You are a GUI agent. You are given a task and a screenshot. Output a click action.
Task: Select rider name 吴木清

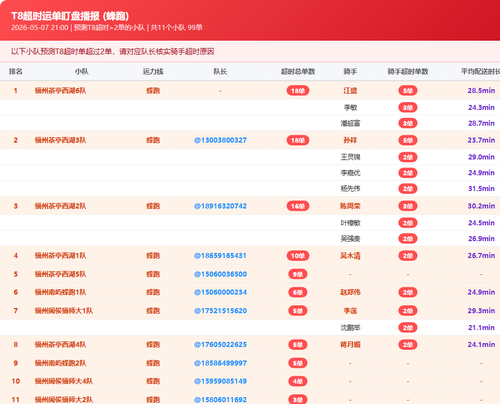coord(350,256)
